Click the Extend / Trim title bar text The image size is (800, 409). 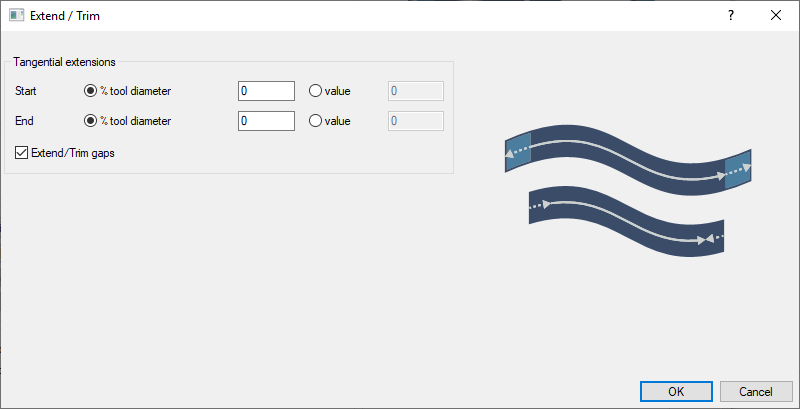point(66,16)
